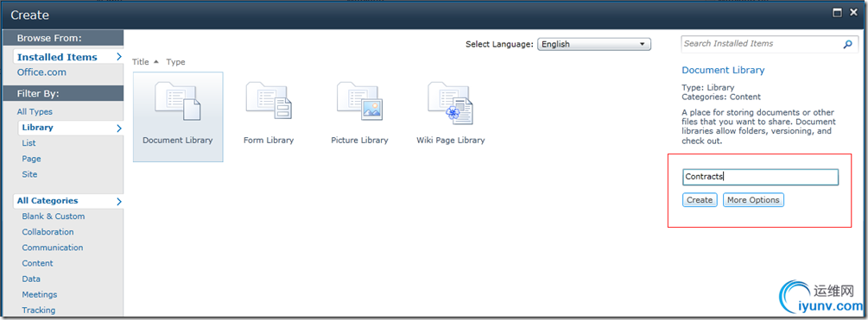Select the Meetings category

point(40,295)
